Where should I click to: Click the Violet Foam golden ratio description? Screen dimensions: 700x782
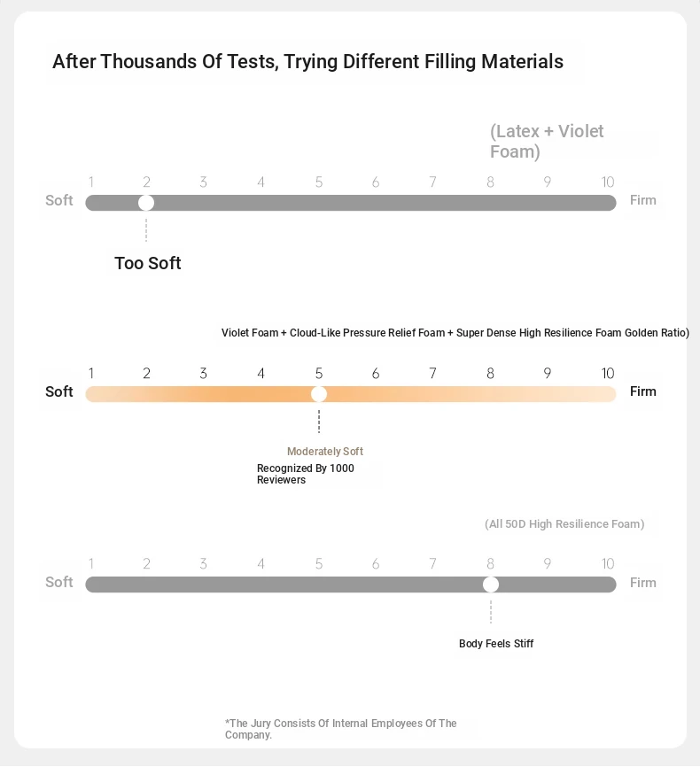455,333
